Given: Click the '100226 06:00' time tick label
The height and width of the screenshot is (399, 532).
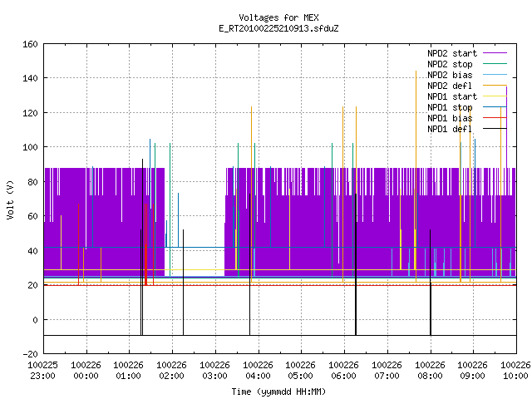Looking at the screenshot, I should pyautogui.click(x=343, y=371).
